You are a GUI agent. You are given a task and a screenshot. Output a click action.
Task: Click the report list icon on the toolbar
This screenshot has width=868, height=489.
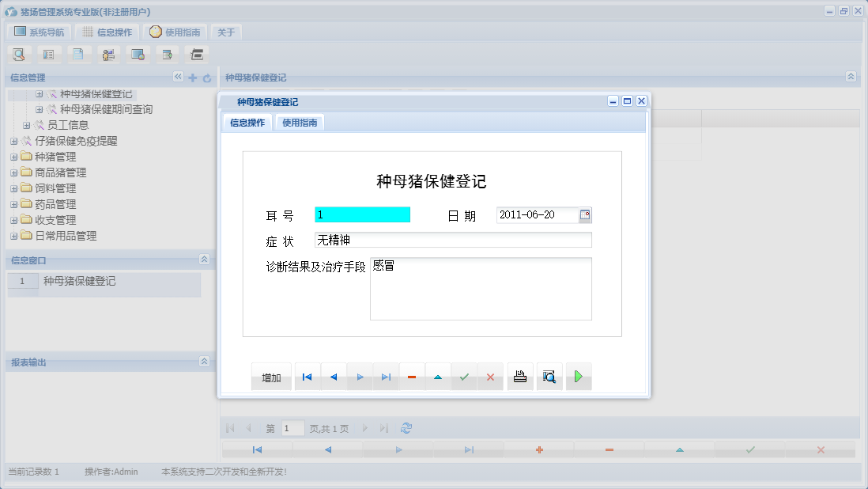[x=49, y=54]
